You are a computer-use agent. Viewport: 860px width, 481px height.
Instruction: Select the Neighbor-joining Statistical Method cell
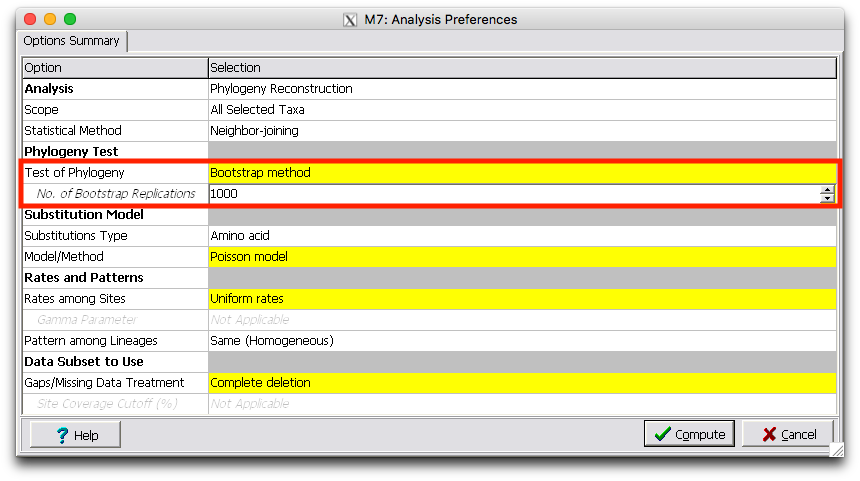(x=521, y=131)
